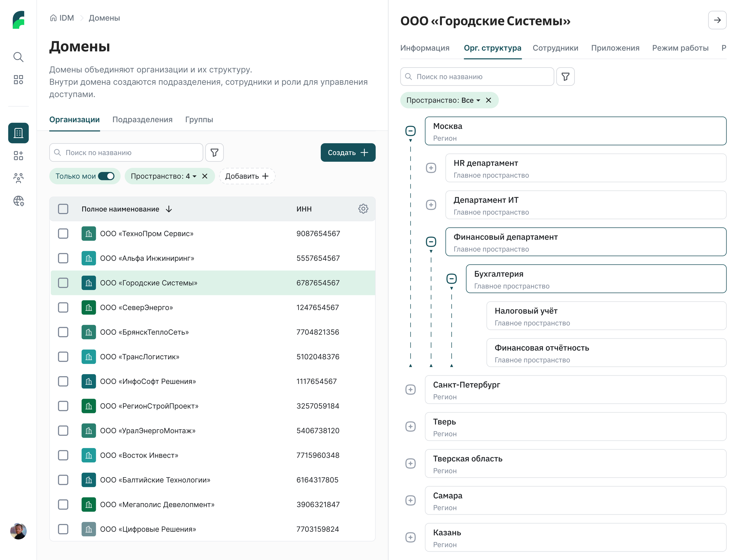Click the Добавить filter button
739x560 pixels.
click(247, 176)
